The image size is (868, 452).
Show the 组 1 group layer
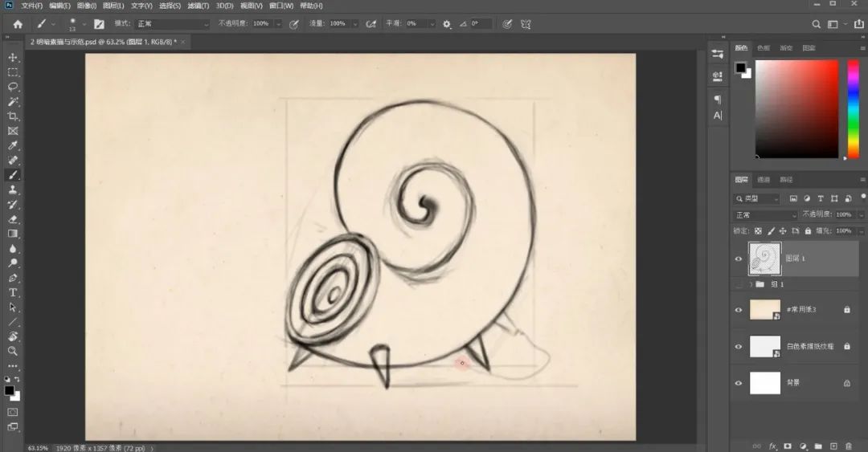point(739,284)
